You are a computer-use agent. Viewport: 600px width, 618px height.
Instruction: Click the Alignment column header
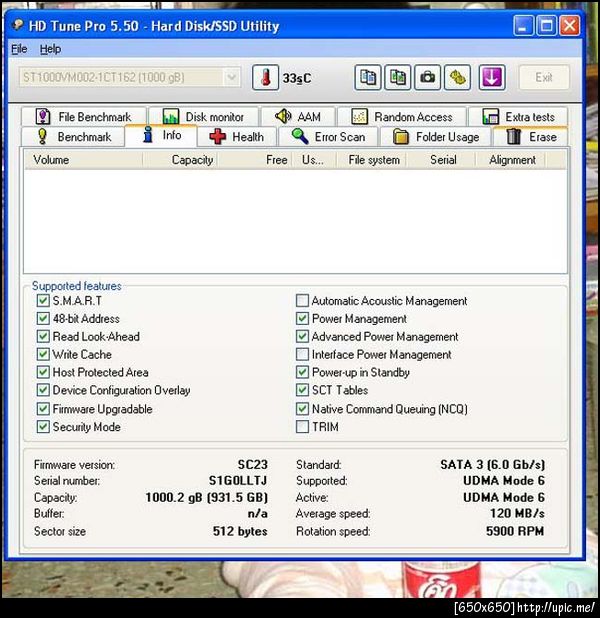click(x=512, y=160)
